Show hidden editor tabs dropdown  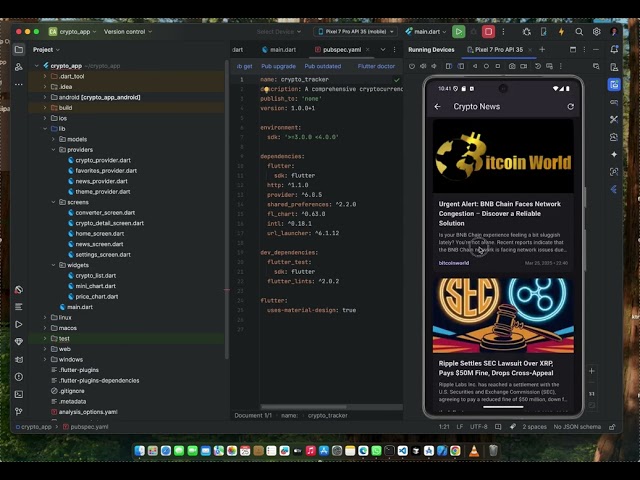383,49
